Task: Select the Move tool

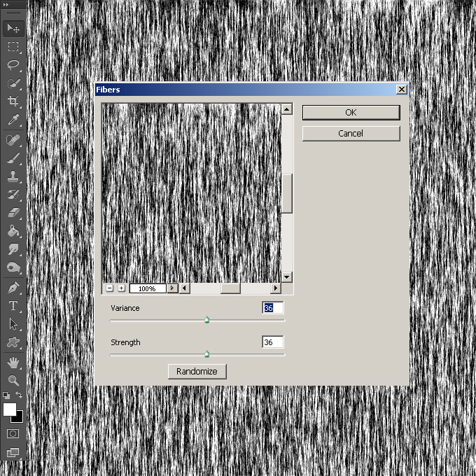Action: tap(13, 29)
